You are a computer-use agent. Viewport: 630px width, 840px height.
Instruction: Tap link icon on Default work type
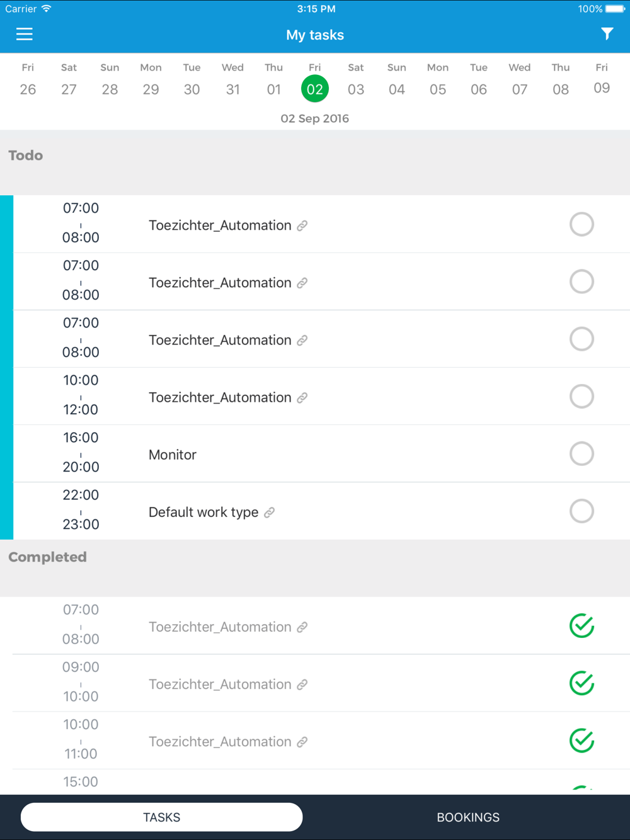tap(270, 513)
